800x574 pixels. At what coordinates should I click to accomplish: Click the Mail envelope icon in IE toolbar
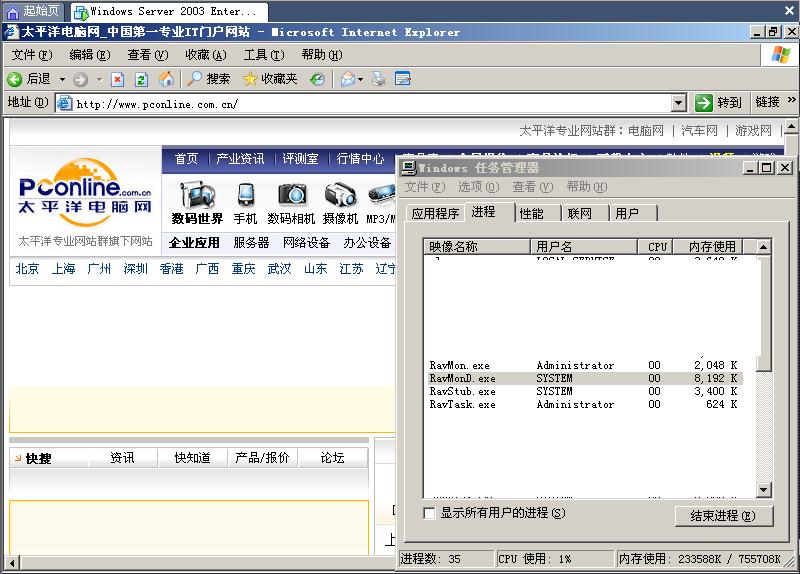pos(347,79)
